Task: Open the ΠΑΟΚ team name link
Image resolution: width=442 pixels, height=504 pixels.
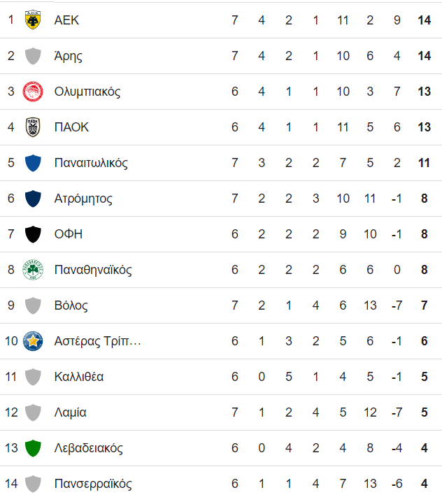Action: tap(71, 127)
